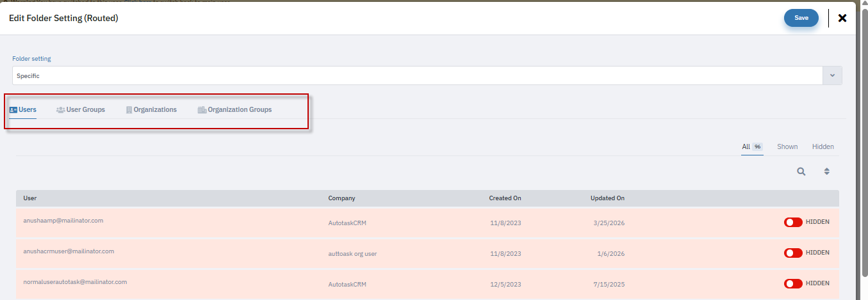The width and height of the screenshot is (868, 300).
Task: Click the Organizations building icon
Action: coord(129,110)
